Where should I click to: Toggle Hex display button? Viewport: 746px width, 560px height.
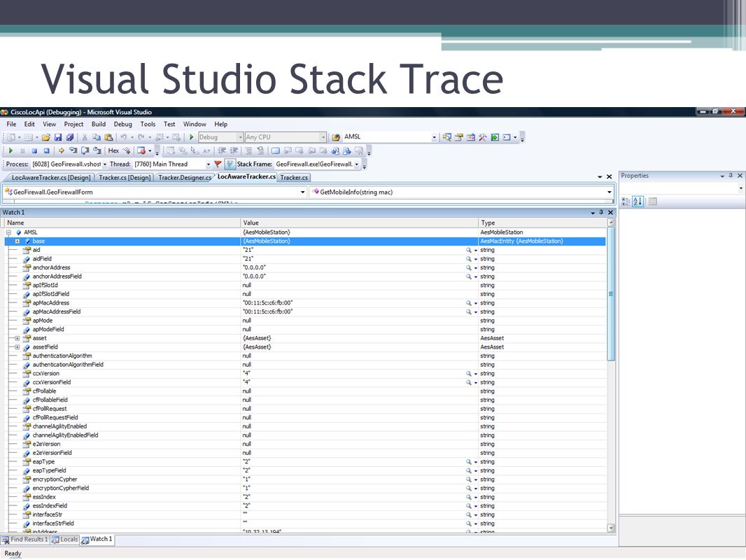(x=113, y=150)
